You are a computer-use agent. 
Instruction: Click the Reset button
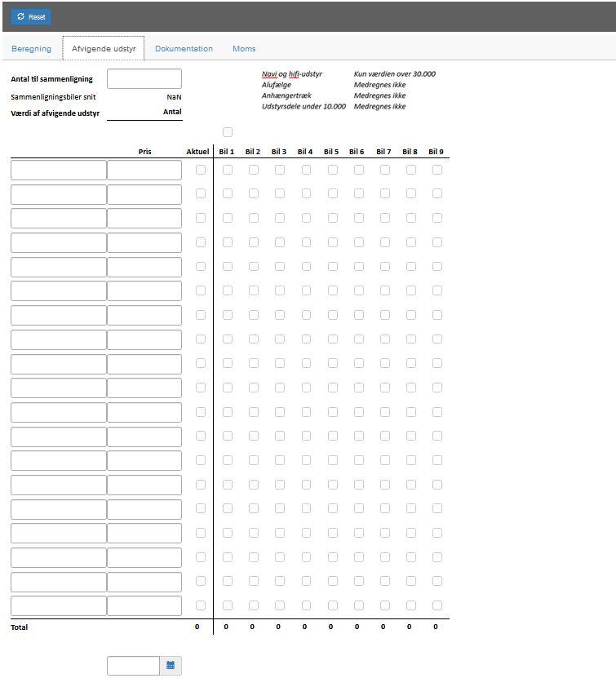31,16
